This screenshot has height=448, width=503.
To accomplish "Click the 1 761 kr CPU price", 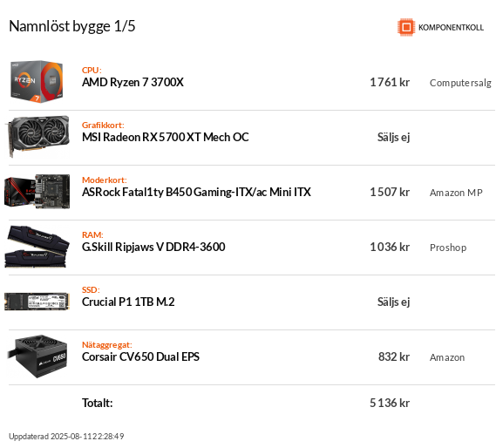I will click(x=390, y=82).
